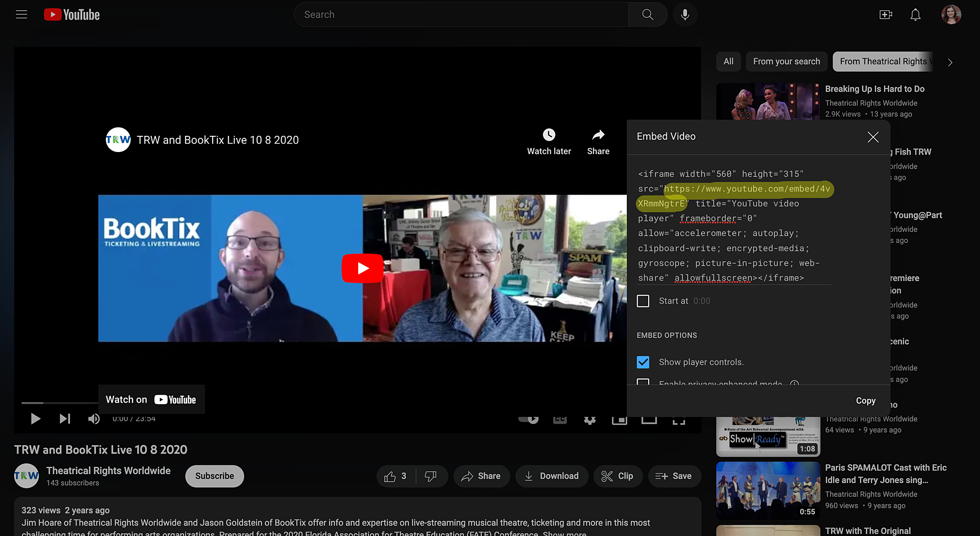Open Theatrical Rights Worldwide channel name
This screenshot has height=536, width=980.
(108, 471)
